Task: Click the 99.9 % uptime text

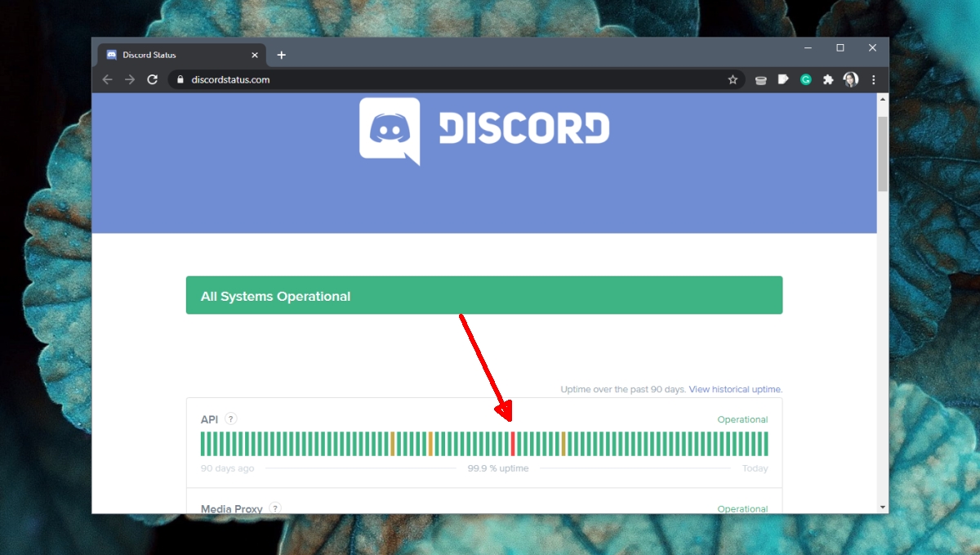Action: coord(498,468)
